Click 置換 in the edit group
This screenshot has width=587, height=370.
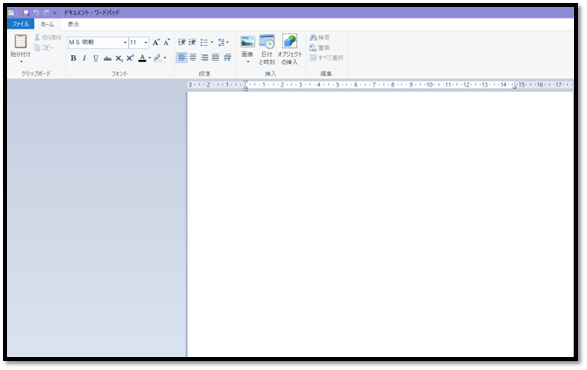(x=319, y=48)
